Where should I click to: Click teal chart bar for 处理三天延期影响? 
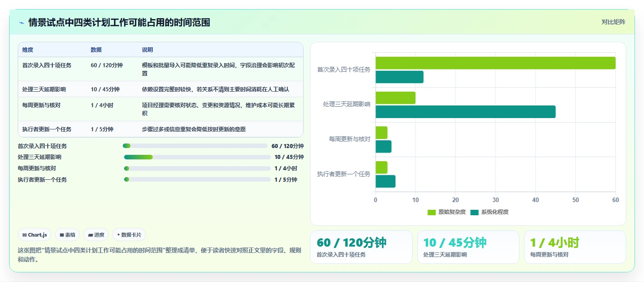465,112
